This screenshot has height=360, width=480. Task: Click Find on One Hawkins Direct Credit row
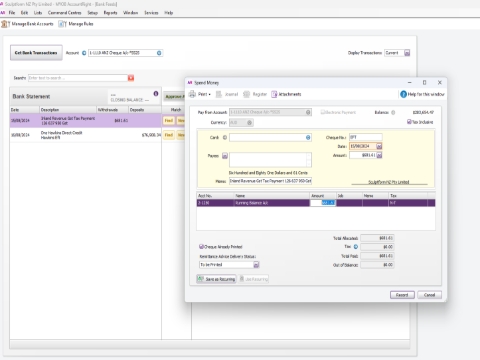point(169,135)
